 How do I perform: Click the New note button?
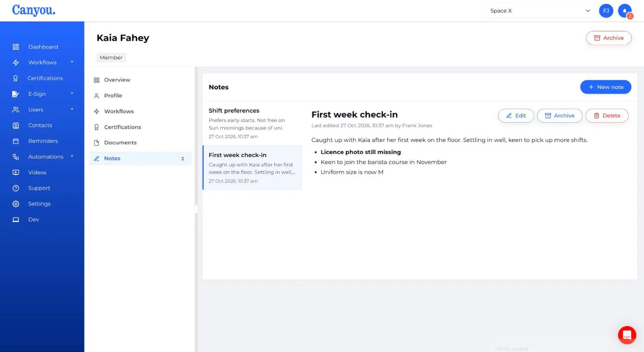605,87
